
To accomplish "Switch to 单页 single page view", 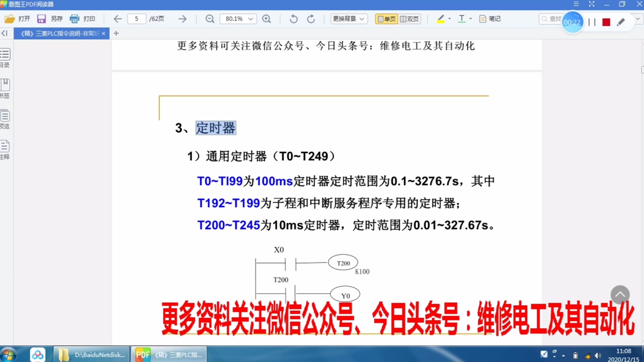I will point(386,19).
